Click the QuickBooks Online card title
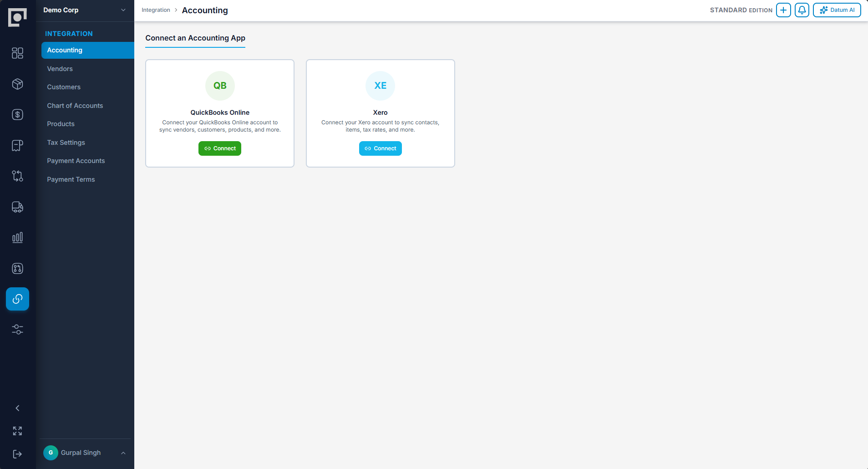 [x=220, y=112]
